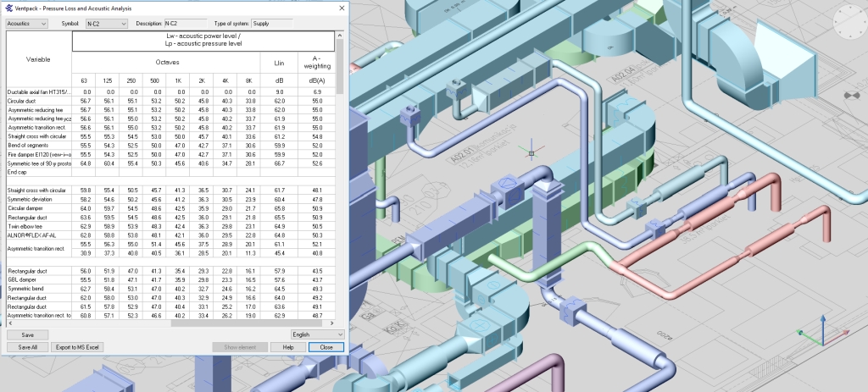Click the Close button at bottom
868x392 pixels.
pyautogui.click(x=325, y=347)
